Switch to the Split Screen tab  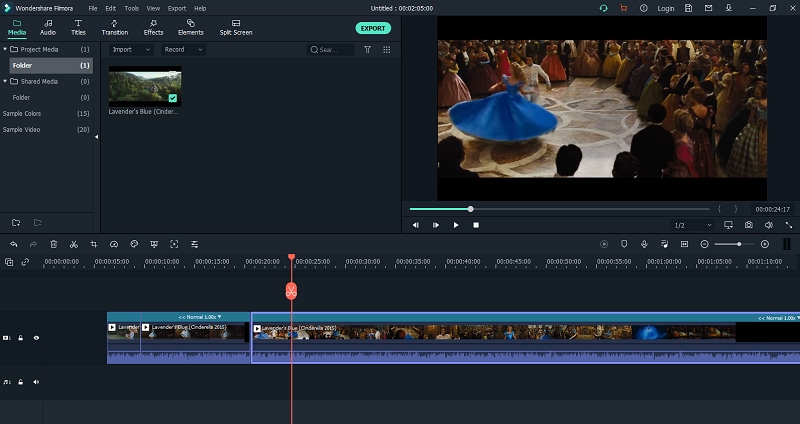click(236, 28)
